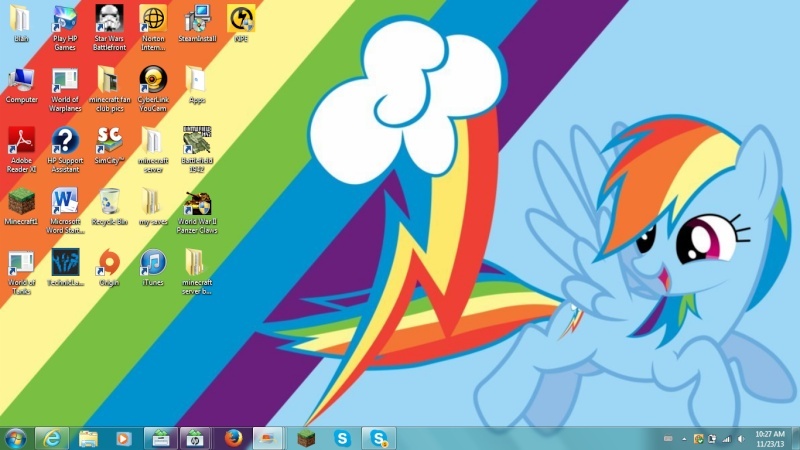Launch the Origin shortcut
The width and height of the screenshot is (800, 450).
[109, 267]
